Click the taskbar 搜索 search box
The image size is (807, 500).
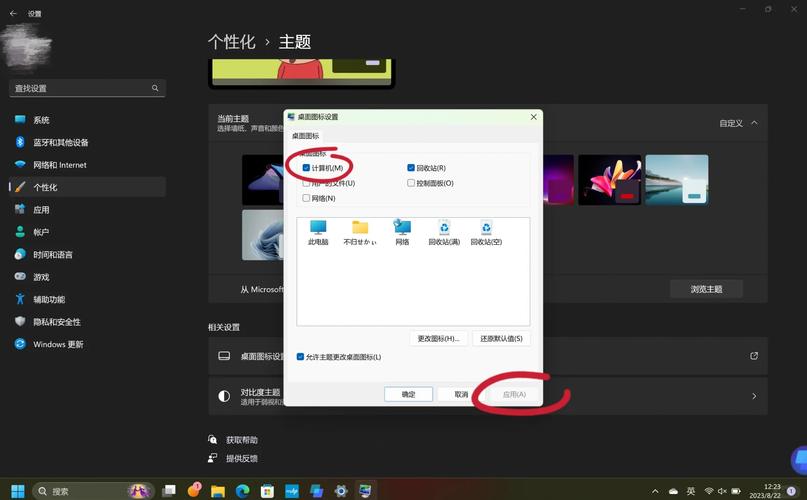pos(93,491)
